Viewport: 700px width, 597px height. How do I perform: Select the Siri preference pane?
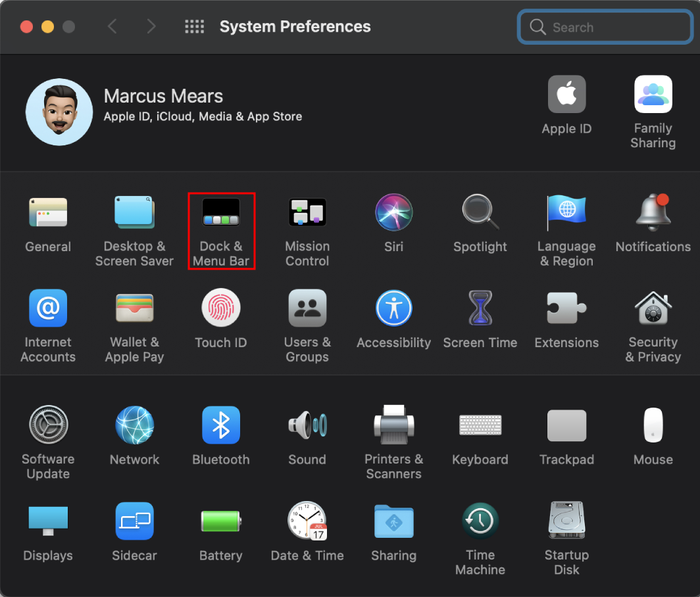393,212
